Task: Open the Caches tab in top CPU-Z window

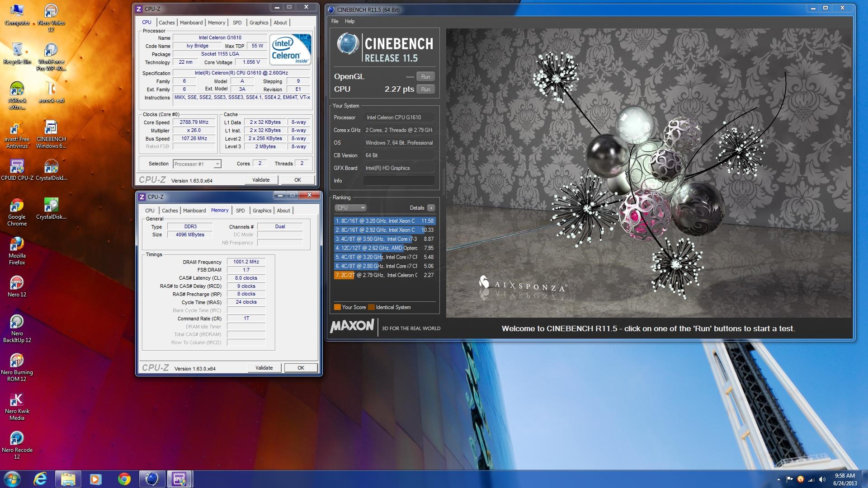Action: [166, 23]
